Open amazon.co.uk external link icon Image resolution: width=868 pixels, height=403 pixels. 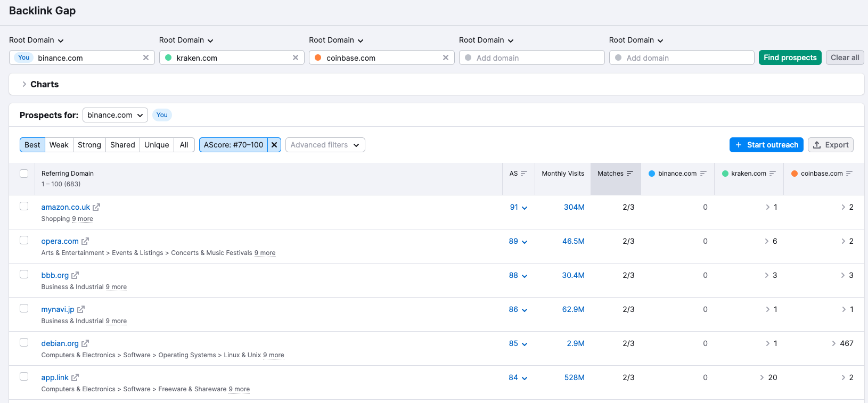click(96, 207)
